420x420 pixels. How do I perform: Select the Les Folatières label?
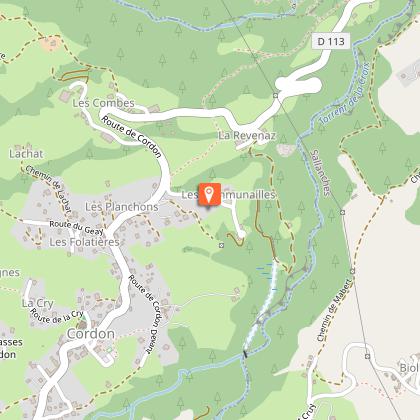(84, 242)
